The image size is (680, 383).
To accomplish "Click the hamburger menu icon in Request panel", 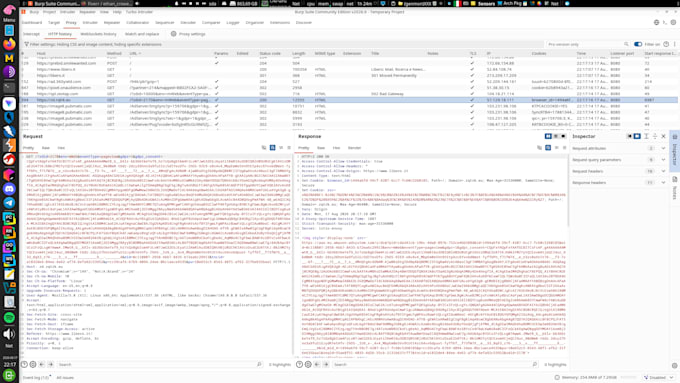I will pyautogui.click(x=289, y=148).
